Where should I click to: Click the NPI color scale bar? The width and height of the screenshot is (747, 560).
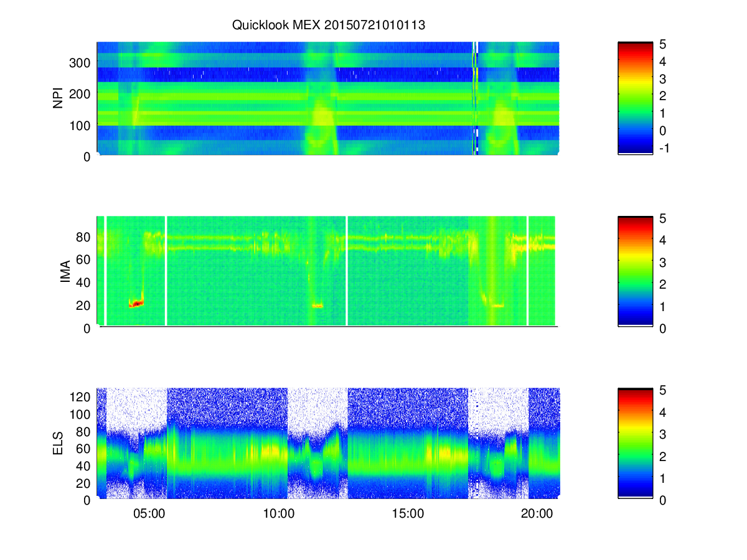635,98
